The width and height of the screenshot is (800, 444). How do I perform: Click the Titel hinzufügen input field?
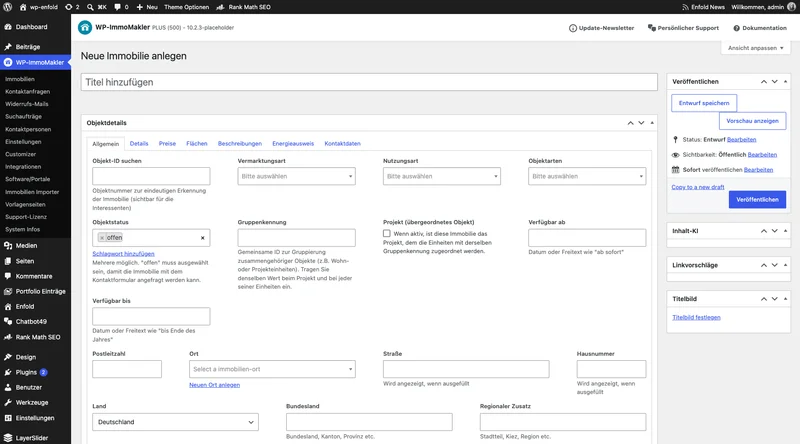click(369, 82)
